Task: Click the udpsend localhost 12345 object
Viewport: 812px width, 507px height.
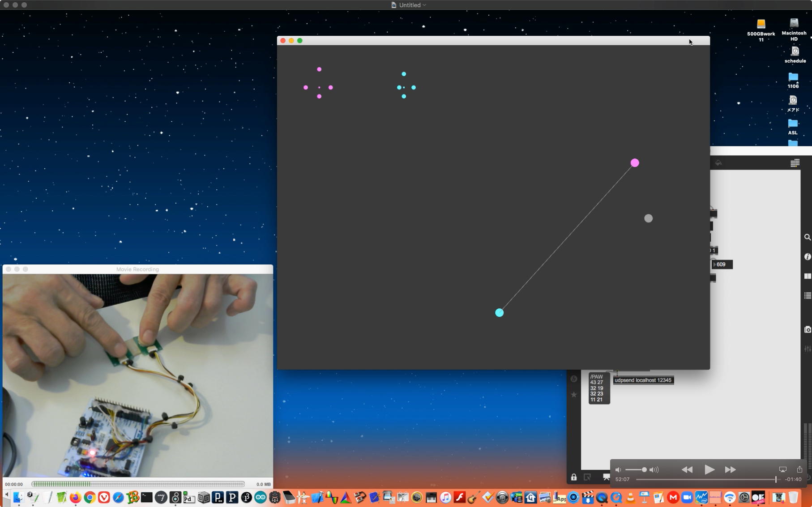Action: (x=643, y=380)
